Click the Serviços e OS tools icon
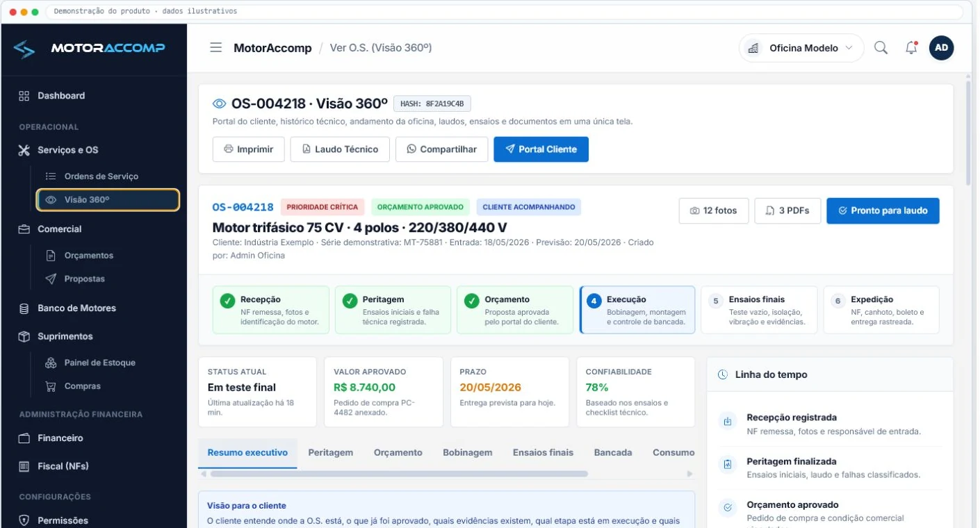The height and width of the screenshot is (528, 980). tap(24, 150)
